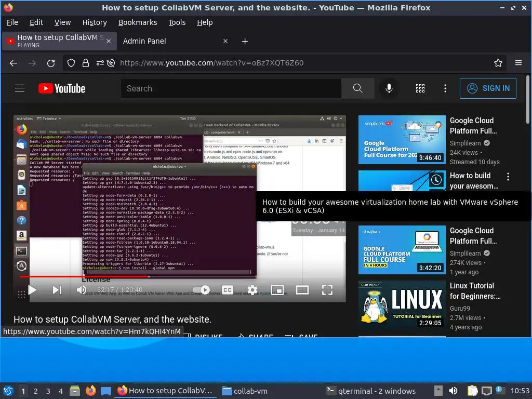Open the site permissions icon in the URL bar
Viewport: 532px width, 399px height.
click(x=100, y=63)
